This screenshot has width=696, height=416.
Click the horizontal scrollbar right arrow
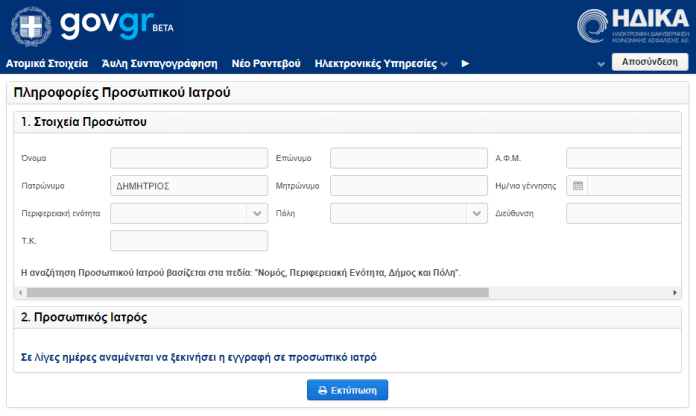click(x=676, y=293)
